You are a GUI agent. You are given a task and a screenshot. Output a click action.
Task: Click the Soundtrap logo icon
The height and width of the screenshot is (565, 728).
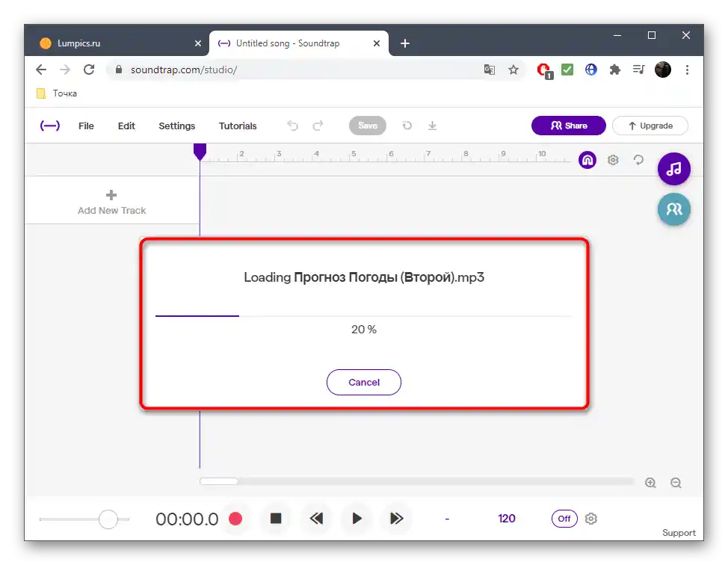(x=49, y=126)
